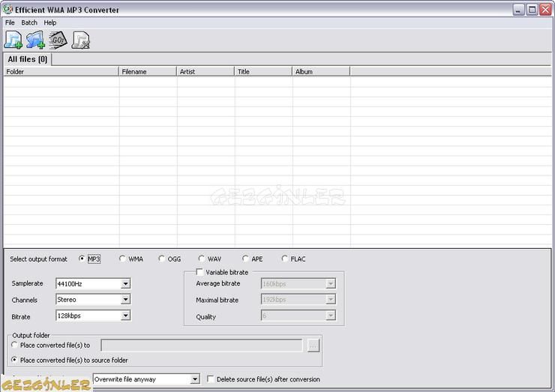Sort by the Filename column header
Image resolution: width=555 pixels, height=392 pixels.
[148, 71]
